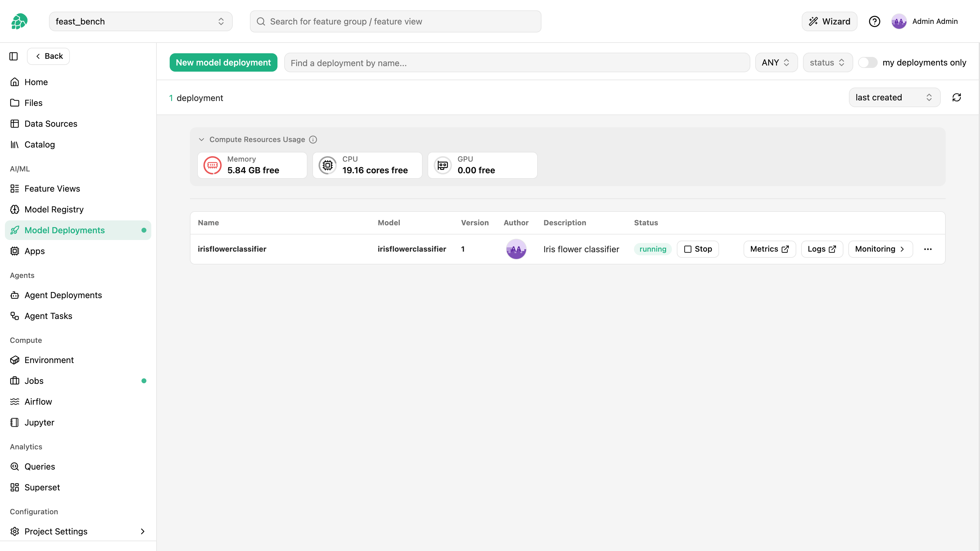Open the Superset analytics item
The width and height of the screenshot is (980, 551).
(x=78, y=487)
